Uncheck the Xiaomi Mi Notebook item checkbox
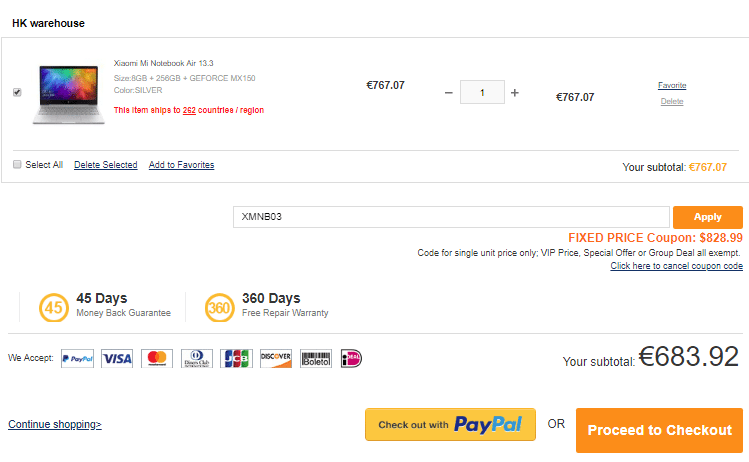The width and height of the screenshot is (749, 462). (17, 92)
